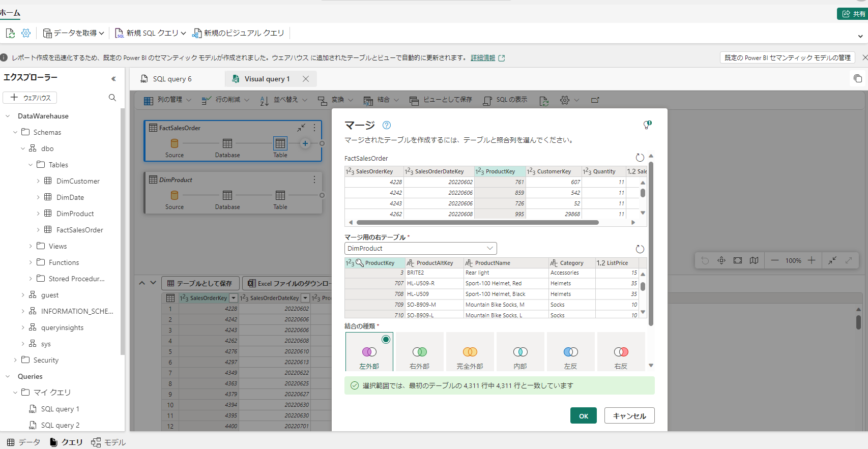Viewport: 868px width, 449px height.
Task: Open the Functions folder
Action: (64, 262)
